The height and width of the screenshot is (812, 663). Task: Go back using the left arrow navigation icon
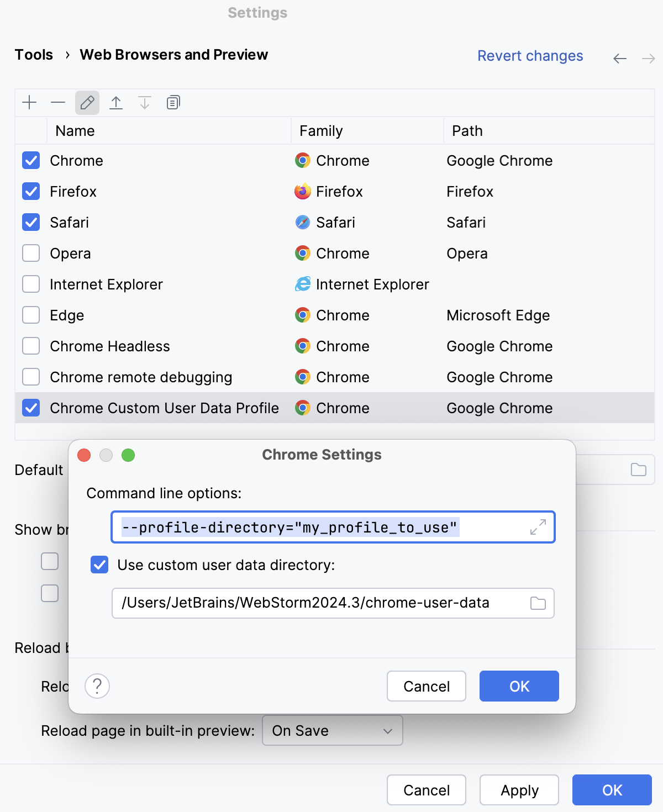coord(619,58)
